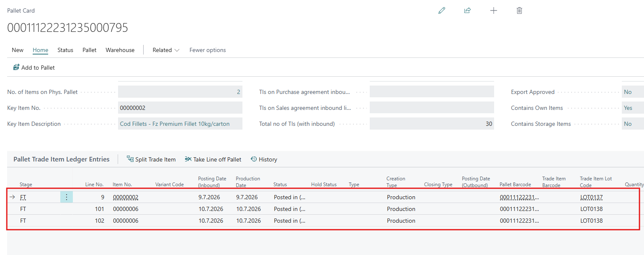The width and height of the screenshot is (644, 255).
Task: Open the Cod Fillets key item description
Action: [175, 124]
